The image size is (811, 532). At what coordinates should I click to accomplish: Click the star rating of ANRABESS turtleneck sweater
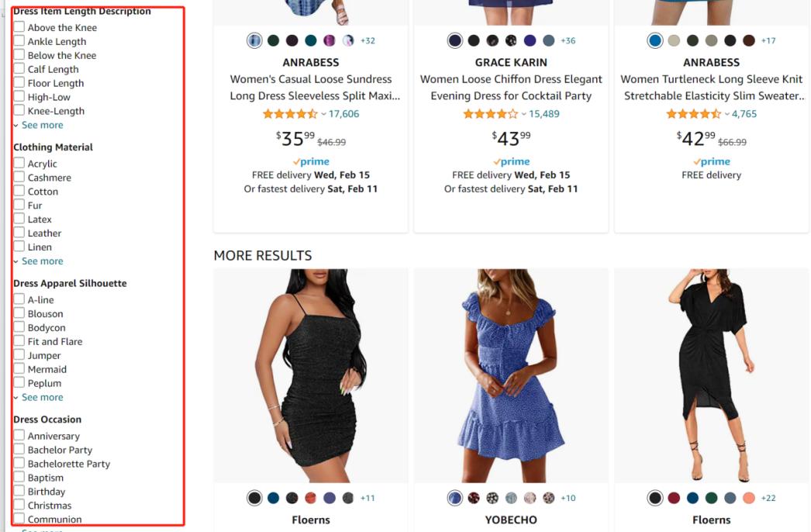[x=693, y=114]
